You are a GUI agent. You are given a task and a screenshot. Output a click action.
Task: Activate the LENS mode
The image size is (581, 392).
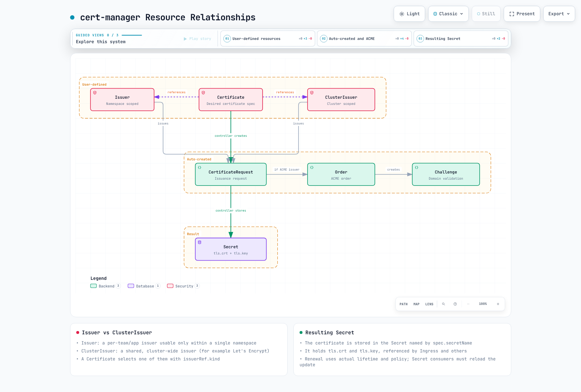point(429,304)
